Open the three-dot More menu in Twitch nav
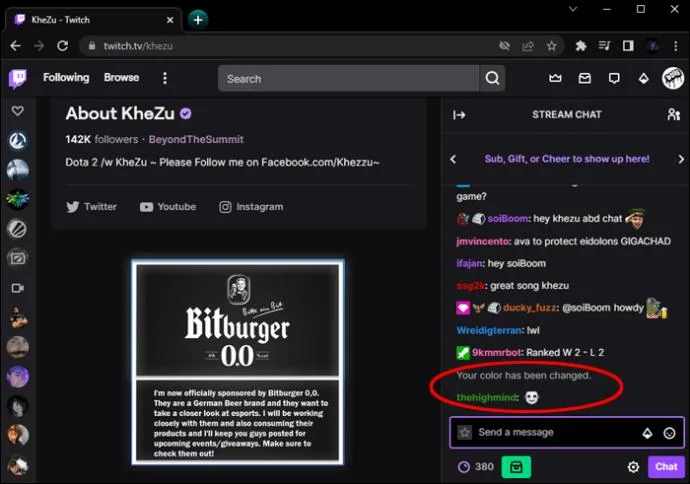 (x=165, y=78)
